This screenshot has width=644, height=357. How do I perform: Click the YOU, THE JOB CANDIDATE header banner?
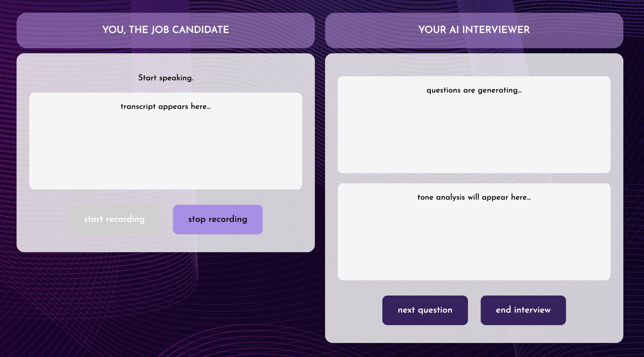166,30
